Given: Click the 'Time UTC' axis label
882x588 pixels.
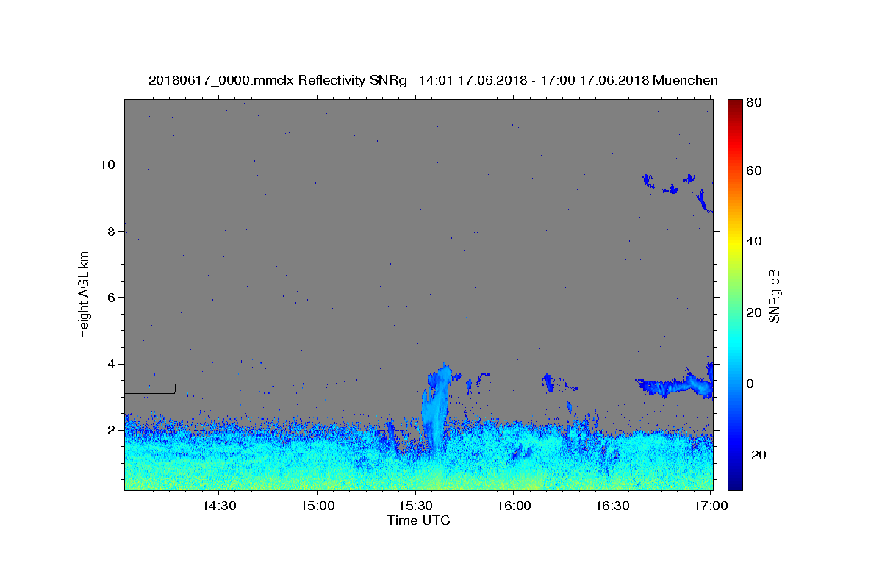Looking at the screenshot, I should pos(418,520).
